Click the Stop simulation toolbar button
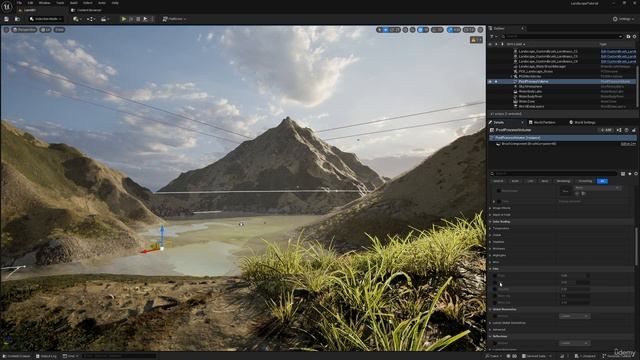 (138, 19)
